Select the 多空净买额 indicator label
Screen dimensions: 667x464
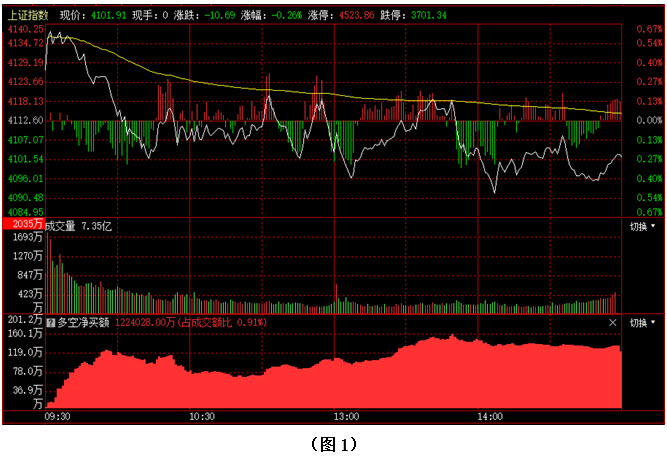[x=85, y=323]
